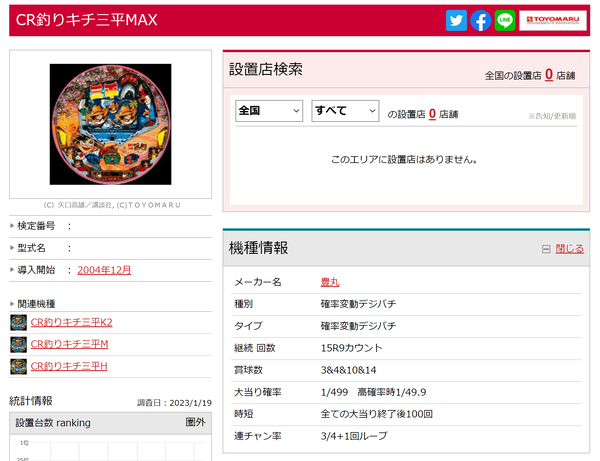
Task: Click the 0 count beside の設置店
Action: pos(432,114)
